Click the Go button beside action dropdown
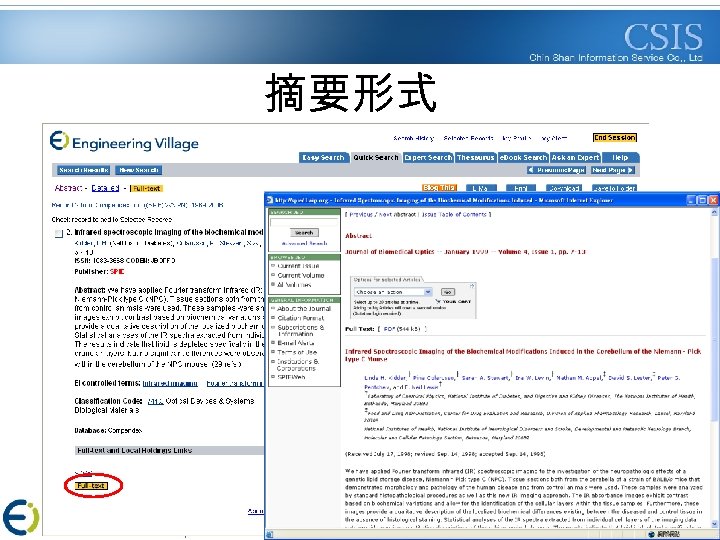720x540 pixels. pyautogui.click(x=448, y=292)
